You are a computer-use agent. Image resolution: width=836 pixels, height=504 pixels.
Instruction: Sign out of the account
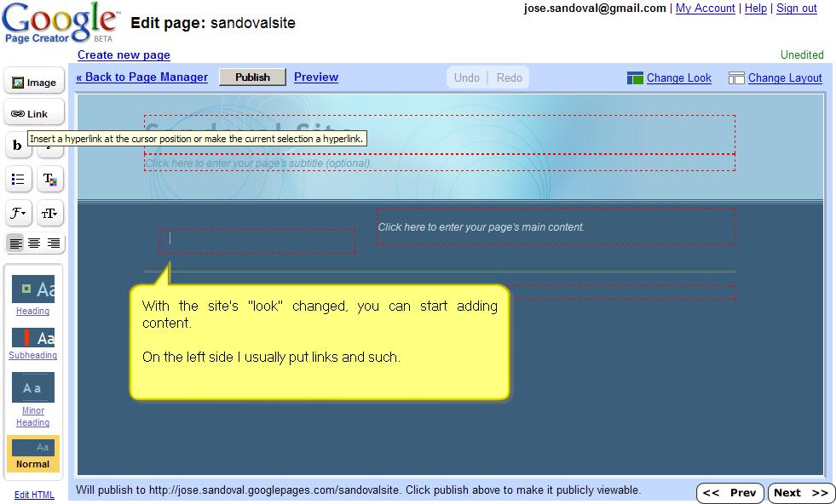click(797, 9)
